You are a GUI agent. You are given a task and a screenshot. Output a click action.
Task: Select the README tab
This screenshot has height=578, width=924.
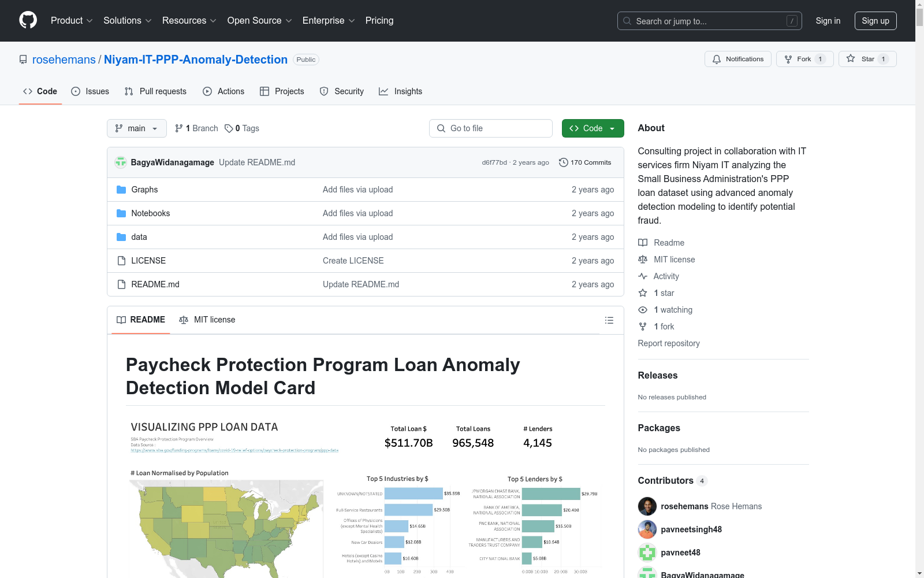coord(141,320)
